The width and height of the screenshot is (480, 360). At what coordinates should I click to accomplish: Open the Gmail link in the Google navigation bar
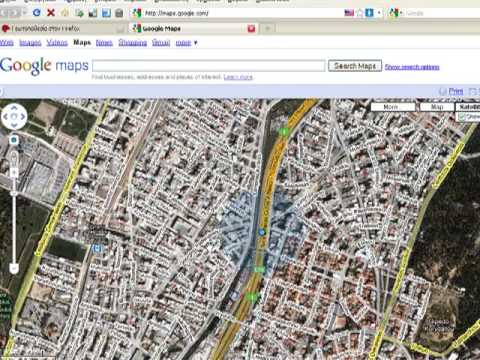point(161,43)
